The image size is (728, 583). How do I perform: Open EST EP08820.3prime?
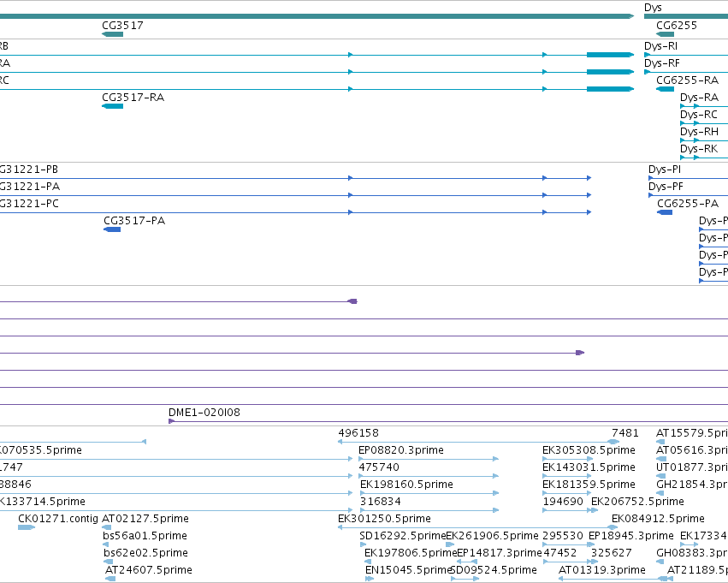[x=401, y=450]
